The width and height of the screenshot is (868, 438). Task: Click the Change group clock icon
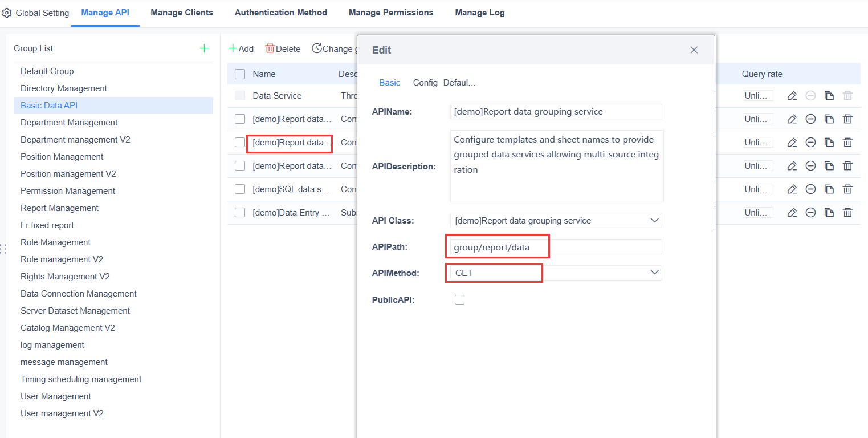click(317, 48)
